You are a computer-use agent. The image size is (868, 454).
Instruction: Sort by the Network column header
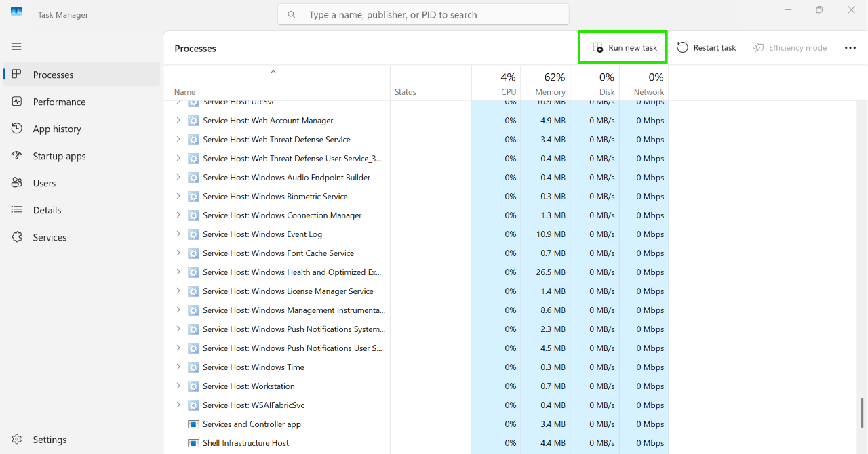click(x=644, y=83)
